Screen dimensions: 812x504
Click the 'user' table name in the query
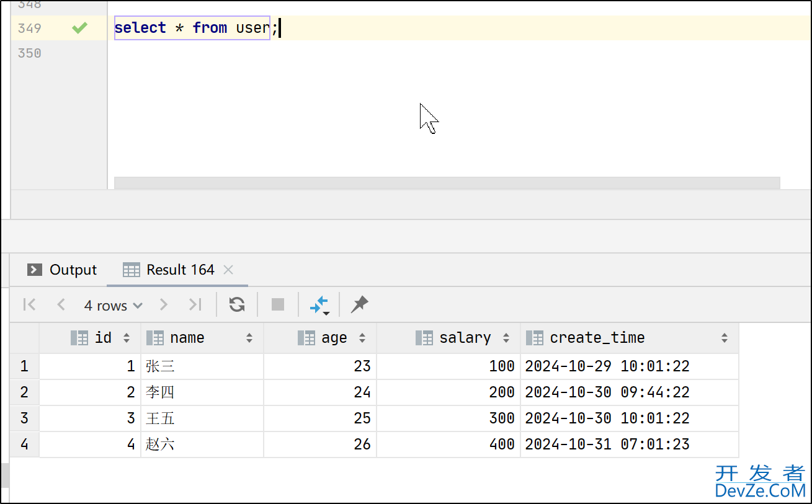tap(252, 28)
